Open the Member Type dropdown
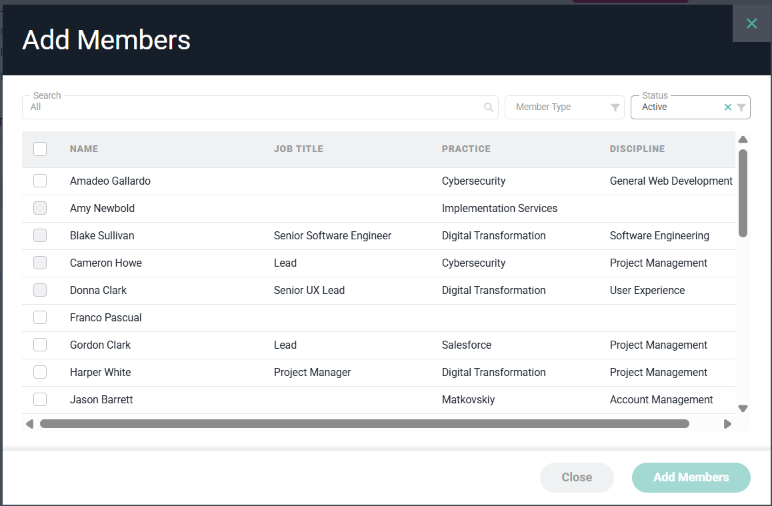The width and height of the screenshot is (772, 506). tap(564, 107)
